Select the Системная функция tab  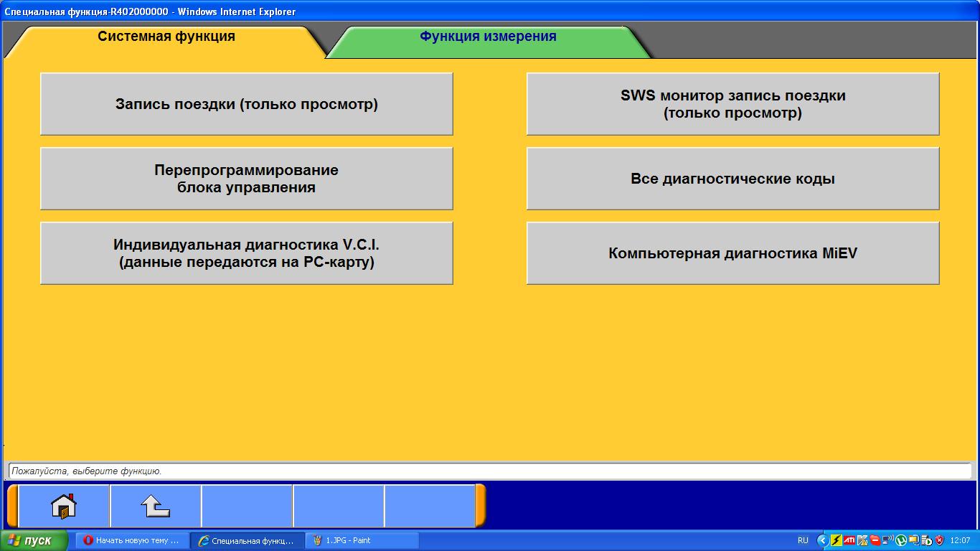point(166,37)
